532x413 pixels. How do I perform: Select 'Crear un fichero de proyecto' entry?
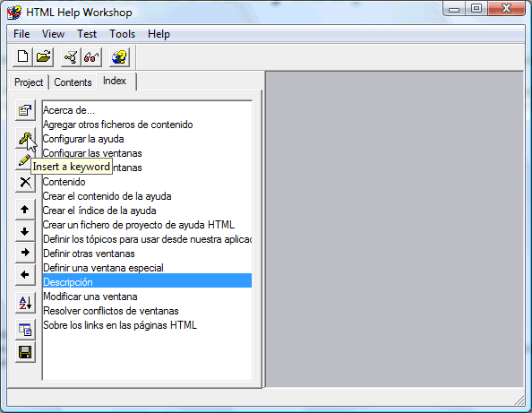coord(147,225)
